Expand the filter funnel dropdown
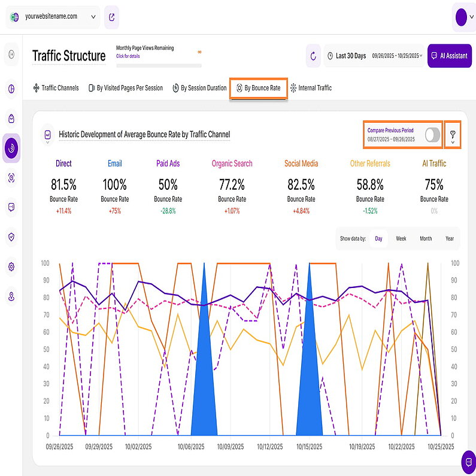The height and width of the screenshot is (476, 476). click(453, 137)
